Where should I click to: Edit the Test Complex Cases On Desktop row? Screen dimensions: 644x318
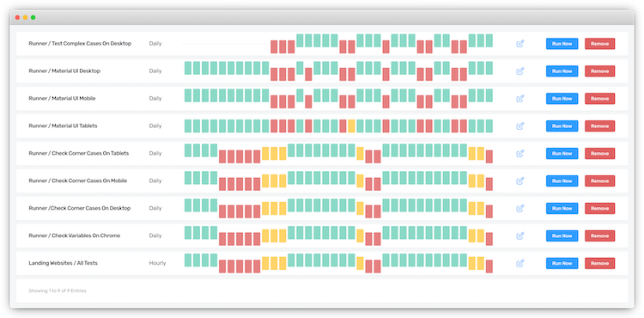(x=520, y=44)
